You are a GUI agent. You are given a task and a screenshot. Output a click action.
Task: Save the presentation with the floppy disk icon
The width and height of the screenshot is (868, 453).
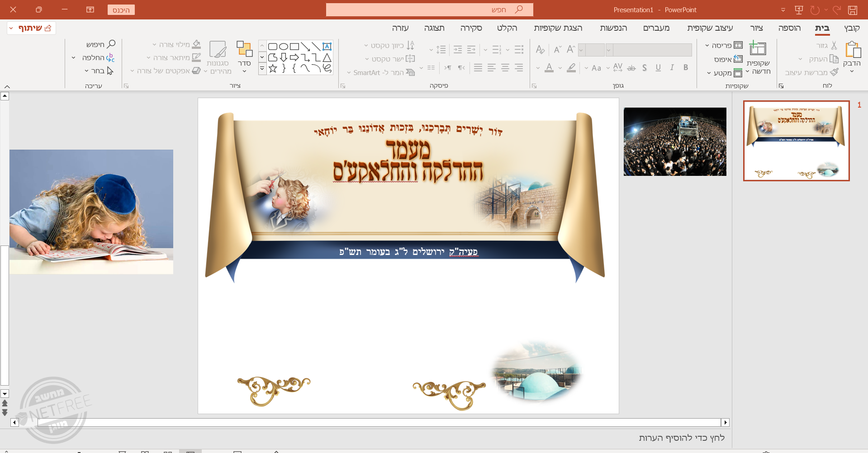point(853,10)
